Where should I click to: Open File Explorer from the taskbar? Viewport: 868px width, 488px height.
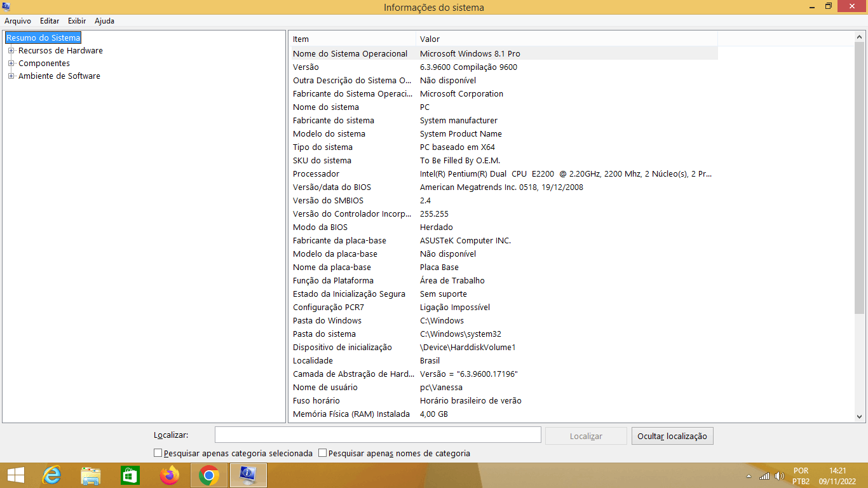(91, 475)
